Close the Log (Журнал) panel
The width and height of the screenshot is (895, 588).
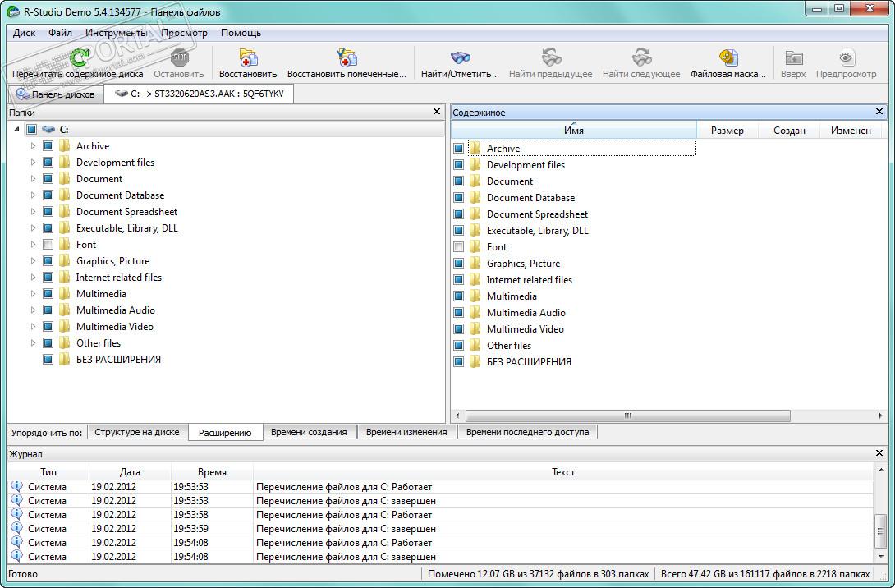pyautogui.click(x=879, y=453)
